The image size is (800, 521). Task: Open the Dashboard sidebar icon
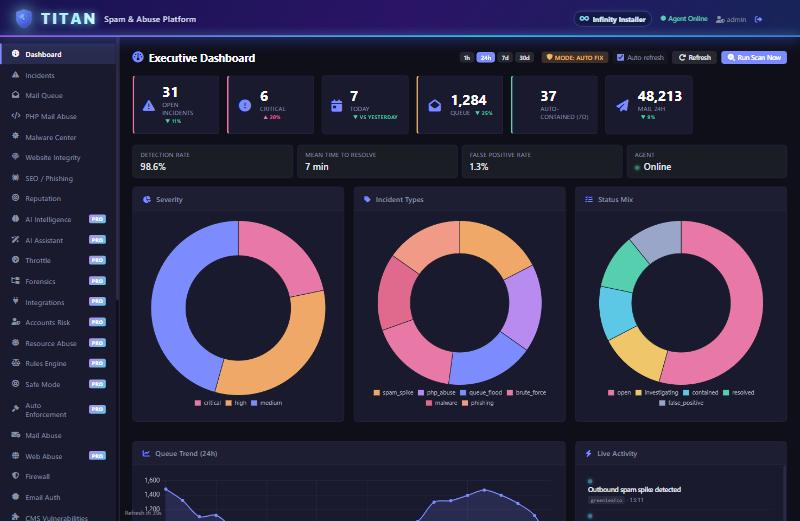coord(15,54)
